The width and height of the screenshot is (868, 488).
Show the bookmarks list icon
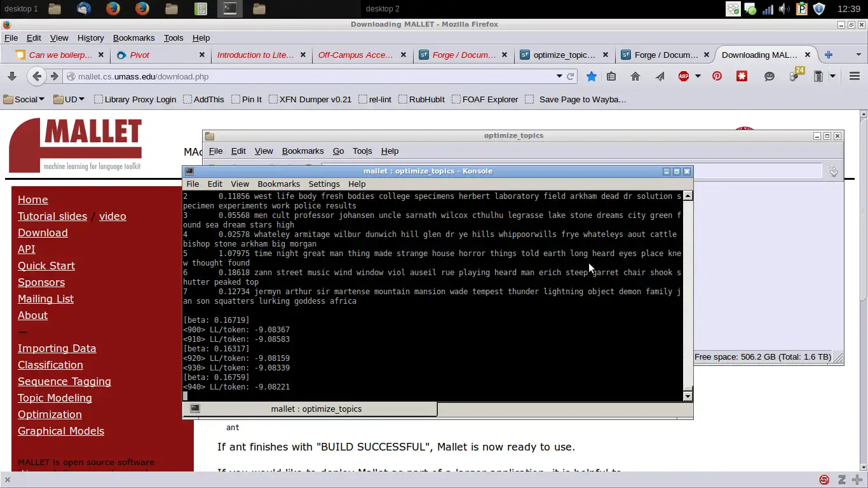pos(611,76)
